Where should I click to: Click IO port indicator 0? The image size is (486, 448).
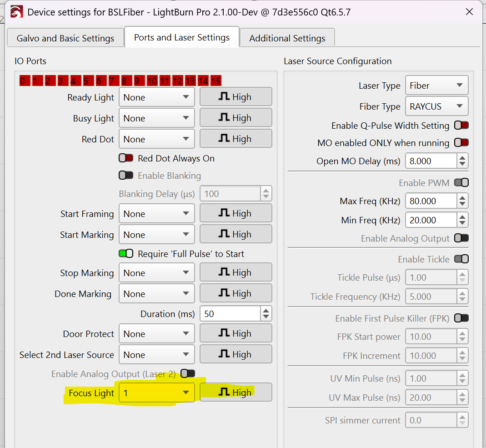coord(22,81)
